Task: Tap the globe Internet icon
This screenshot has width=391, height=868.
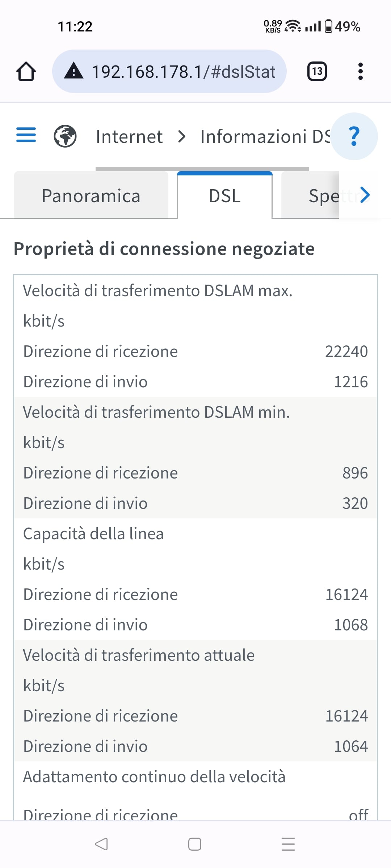Action: point(65,136)
